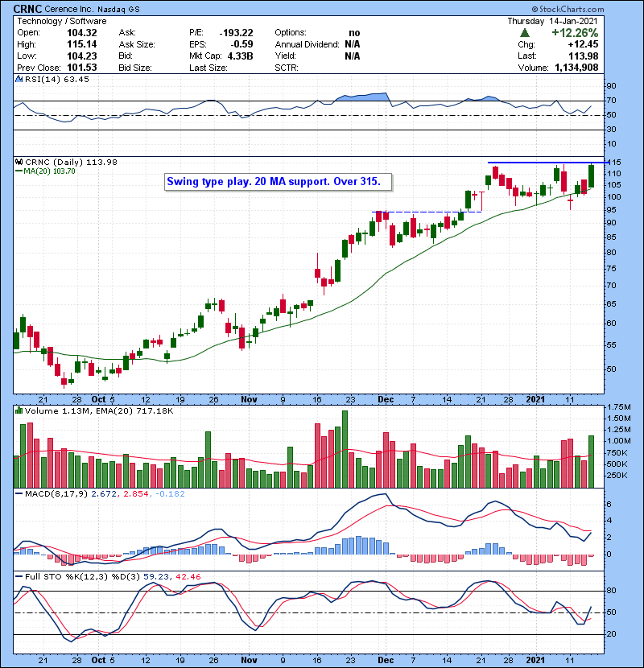Click the dashed blue line near 95
The image size is (644, 668).
[427, 212]
